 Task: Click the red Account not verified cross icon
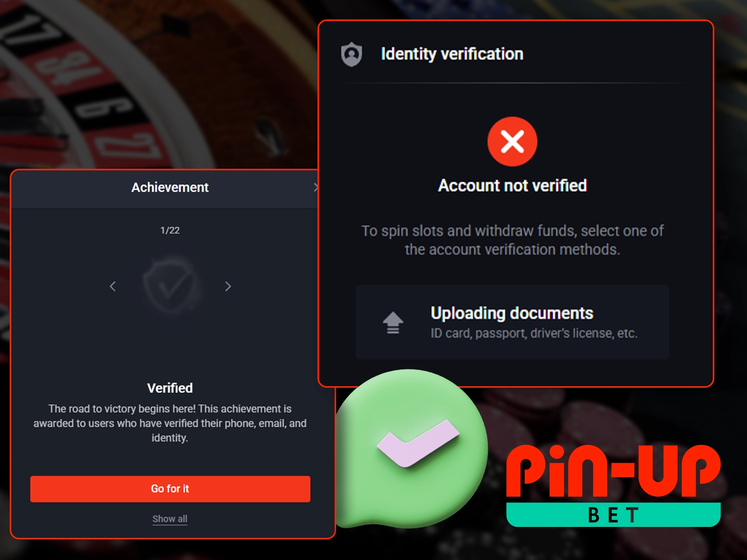click(x=512, y=141)
